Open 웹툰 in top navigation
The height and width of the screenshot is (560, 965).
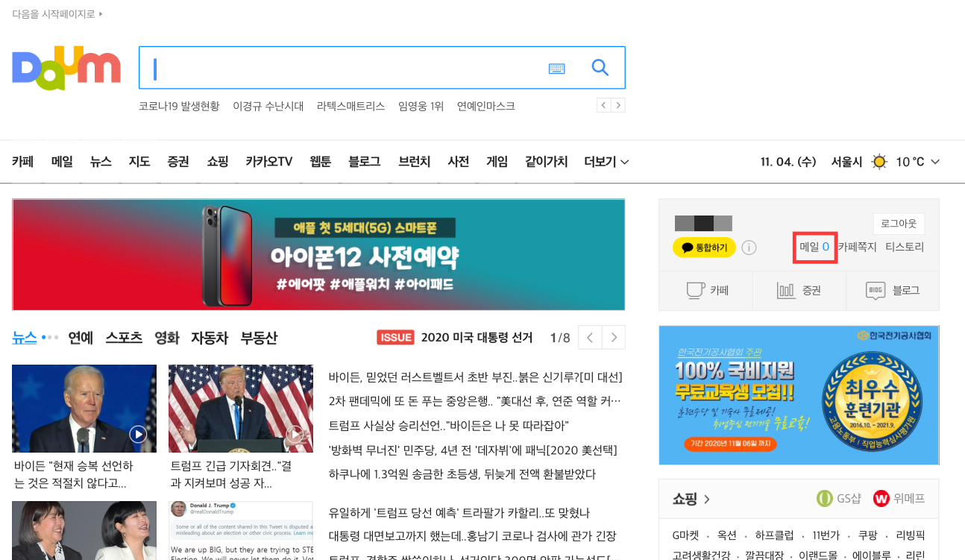point(321,162)
